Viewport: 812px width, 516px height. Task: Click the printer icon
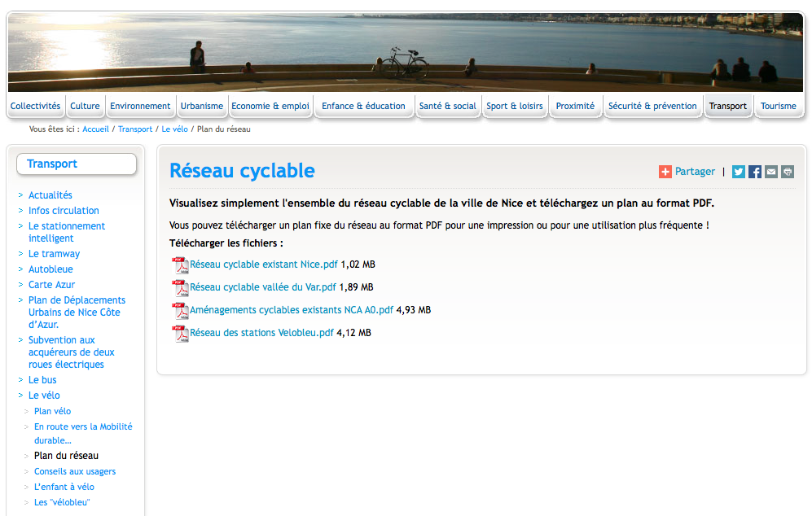787,172
